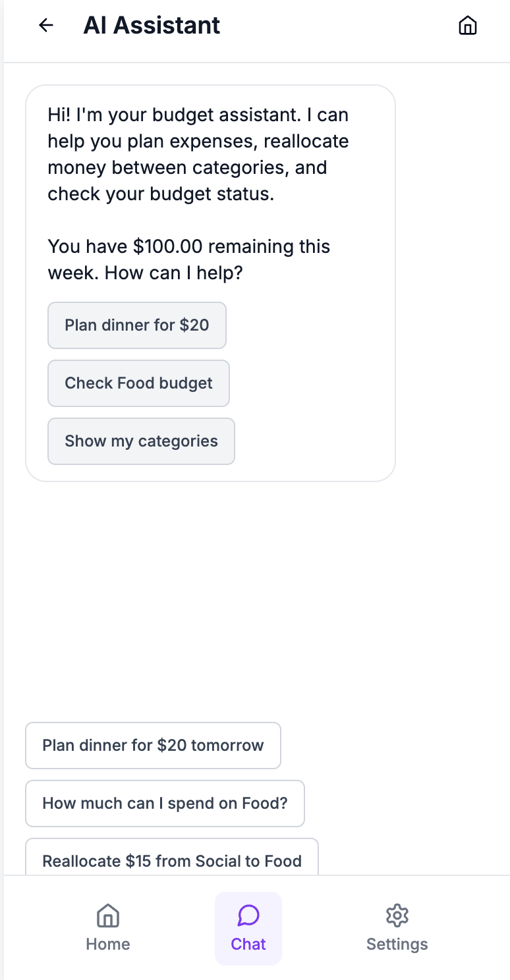Click the '$100.00 remaining this week' text
This screenshot has width=510, height=980.
point(188,247)
